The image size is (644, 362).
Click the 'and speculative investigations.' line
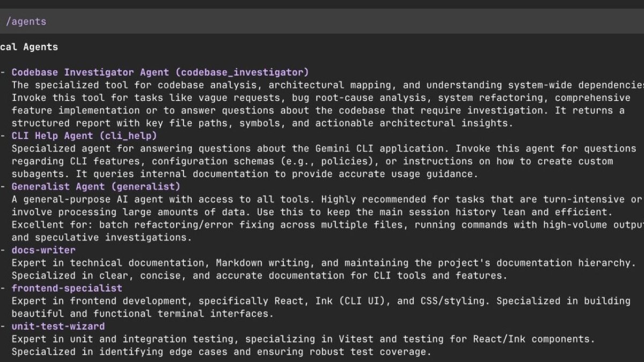(102, 237)
